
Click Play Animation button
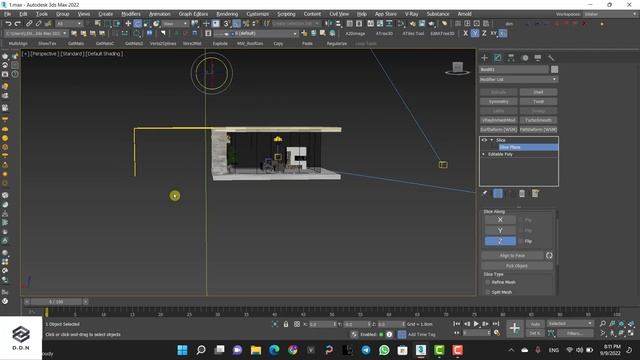point(476,324)
